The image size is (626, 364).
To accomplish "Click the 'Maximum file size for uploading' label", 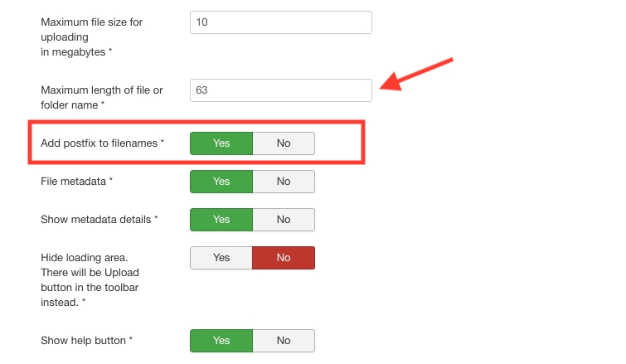I will [91, 36].
